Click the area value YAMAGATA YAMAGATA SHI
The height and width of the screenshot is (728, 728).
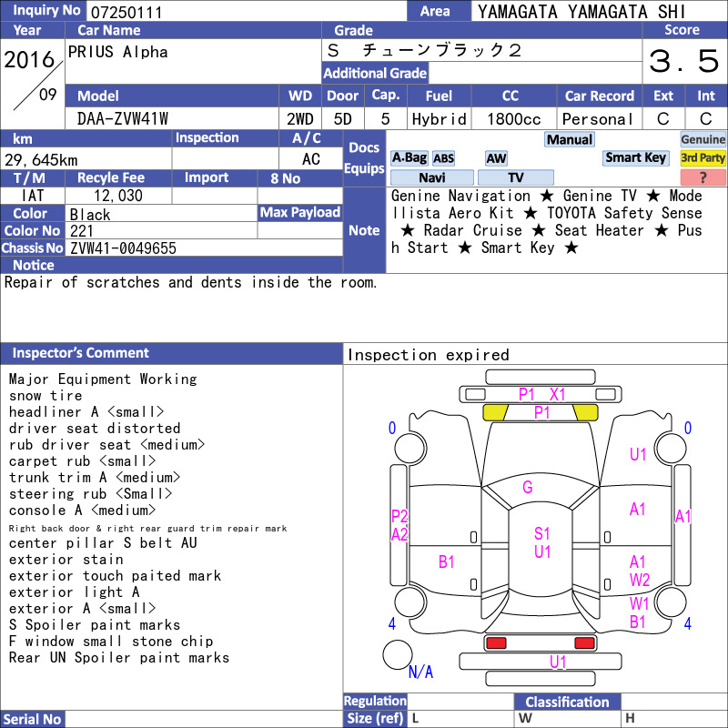point(581,12)
